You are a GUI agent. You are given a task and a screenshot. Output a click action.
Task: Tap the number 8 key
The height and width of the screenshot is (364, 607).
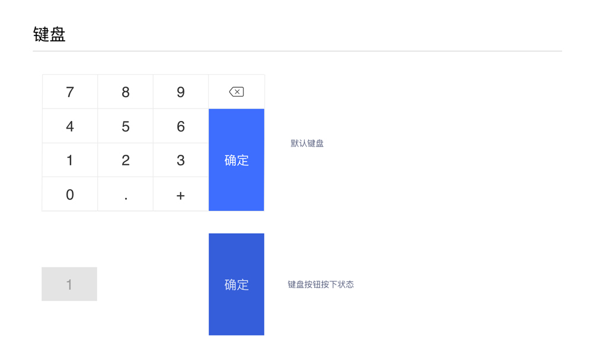click(125, 92)
